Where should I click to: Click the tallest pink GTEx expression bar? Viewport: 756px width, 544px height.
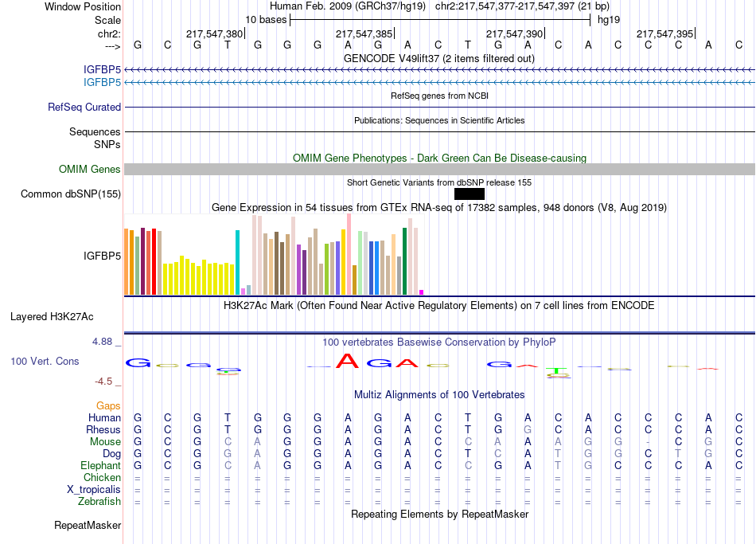[349, 255]
